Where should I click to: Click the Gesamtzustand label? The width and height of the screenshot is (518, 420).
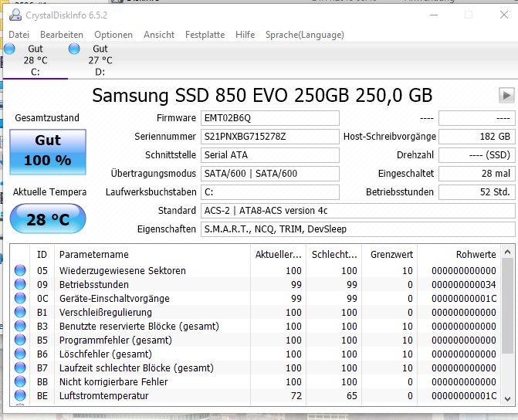pyautogui.click(x=47, y=118)
